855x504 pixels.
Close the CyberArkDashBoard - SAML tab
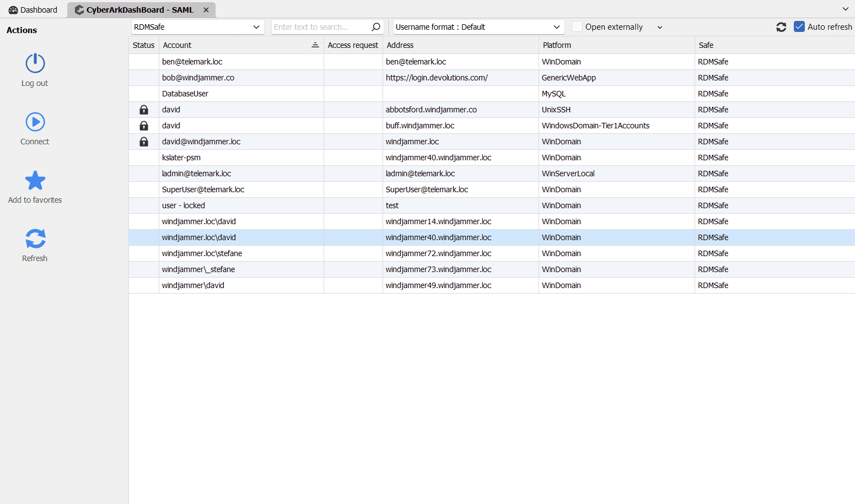click(x=206, y=10)
